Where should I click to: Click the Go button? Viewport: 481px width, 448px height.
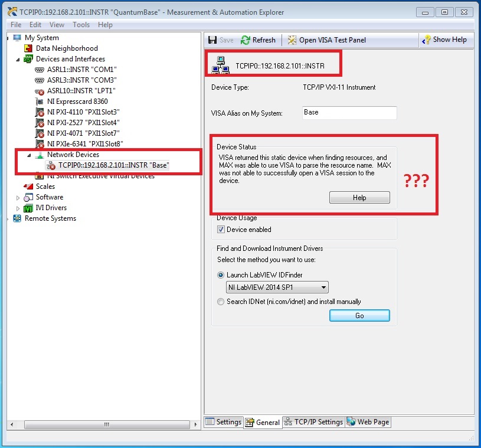point(359,316)
